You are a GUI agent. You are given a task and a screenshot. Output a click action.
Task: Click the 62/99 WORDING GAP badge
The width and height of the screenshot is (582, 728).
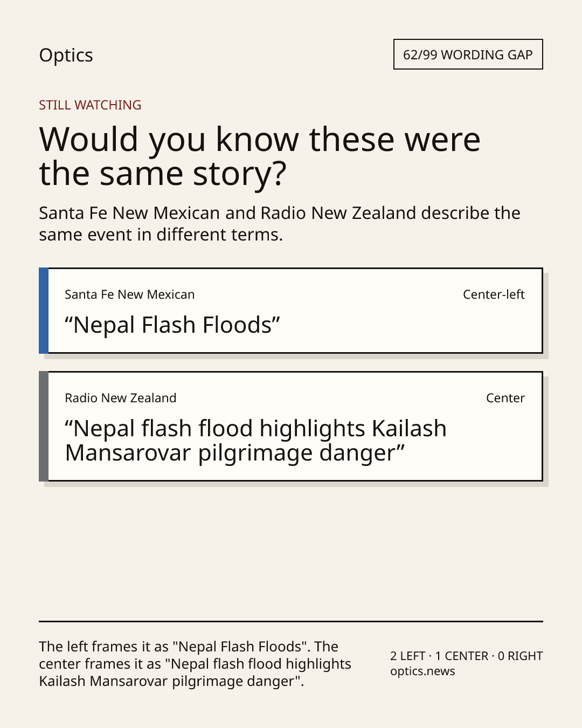(468, 54)
